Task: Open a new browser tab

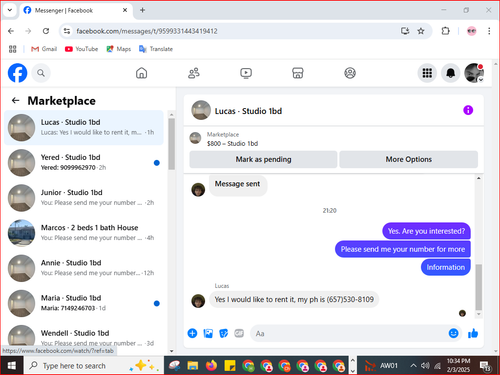Action: coord(142,10)
